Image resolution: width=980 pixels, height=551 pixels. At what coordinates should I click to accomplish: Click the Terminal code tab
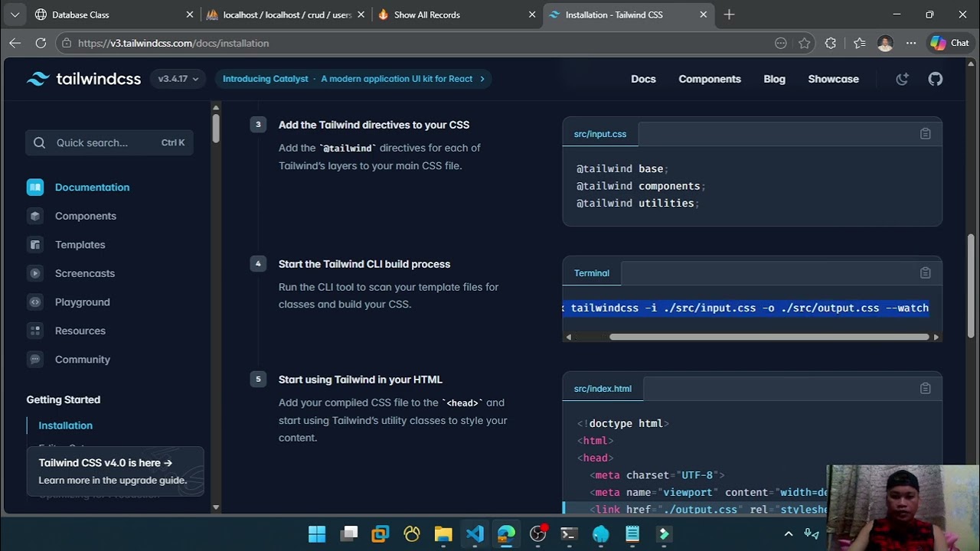point(592,273)
